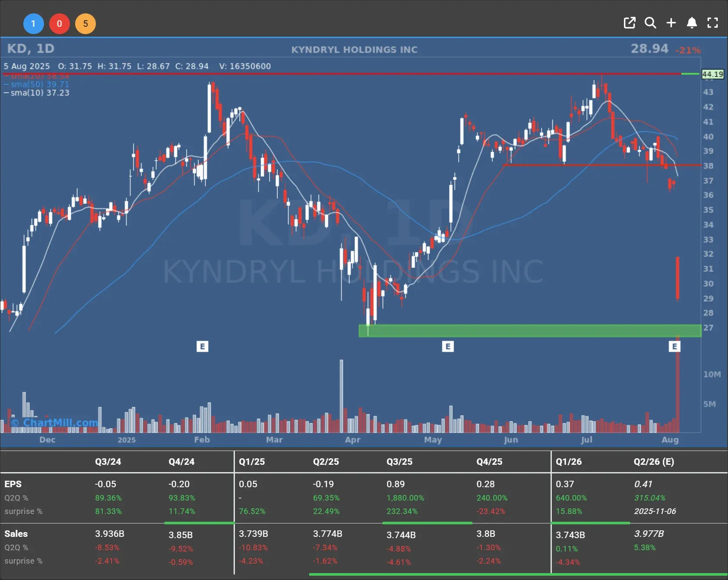728x580 pixels.
Task: Click the Q2/26 (E) column header
Action: pos(654,461)
